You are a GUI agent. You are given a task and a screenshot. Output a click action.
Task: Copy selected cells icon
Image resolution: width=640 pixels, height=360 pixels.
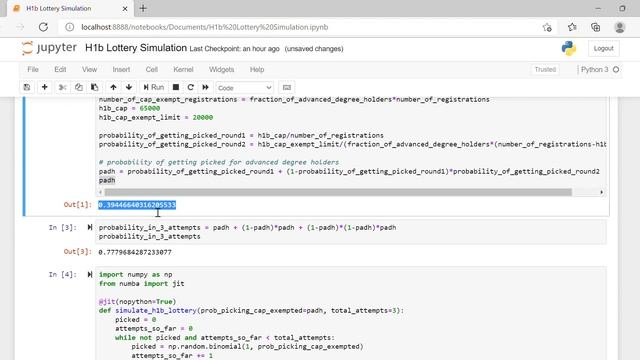(x=78, y=87)
